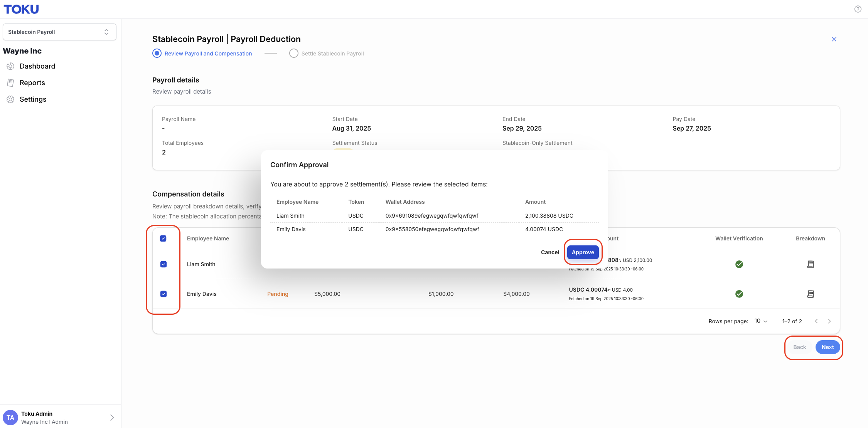Click the Reports sidebar icon
This screenshot has width=868, height=428.
pos(10,83)
